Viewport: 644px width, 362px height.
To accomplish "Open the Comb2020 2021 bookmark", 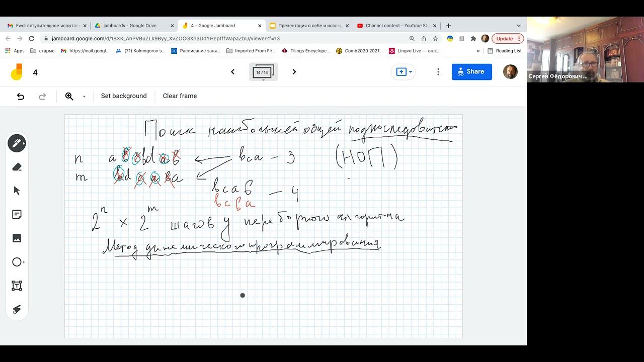I will click(359, 51).
